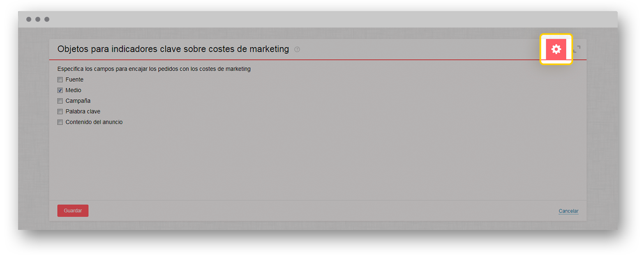Image resolution: width=644 pixels, height=257 pixels.
Task: Click the red Guardar button
Action: pyautogui.click(x=73, y=211)
